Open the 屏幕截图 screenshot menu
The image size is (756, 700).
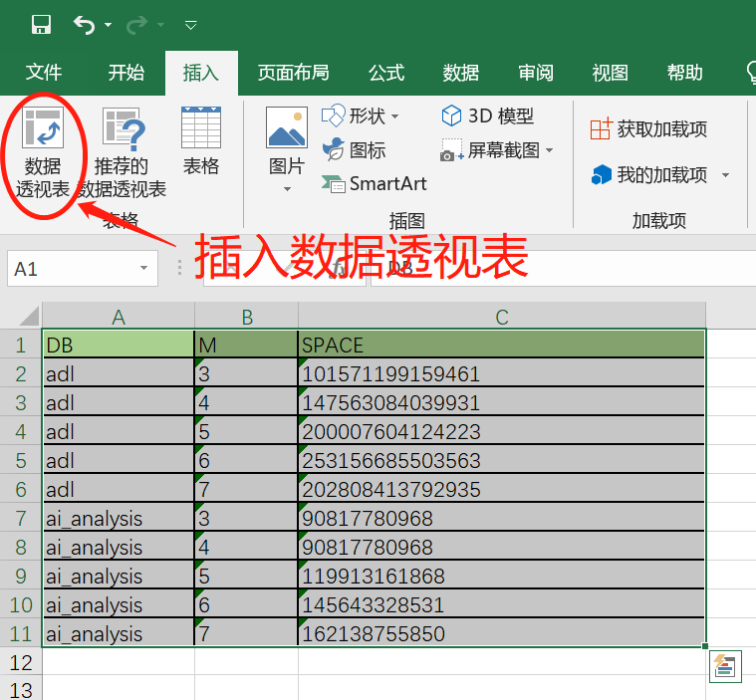pos(496,150)
